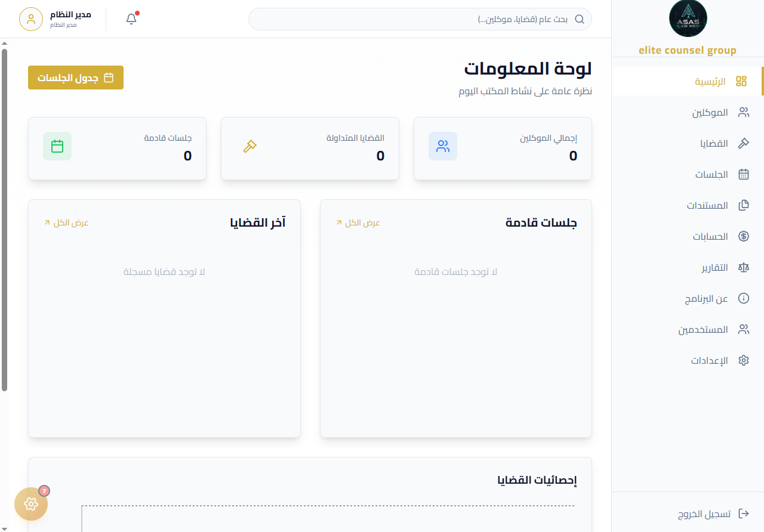Click arrow icon beside عرض الكل in آخر القضايا panel
Viewport: 764px width, 532px height.
click(47, 222)
